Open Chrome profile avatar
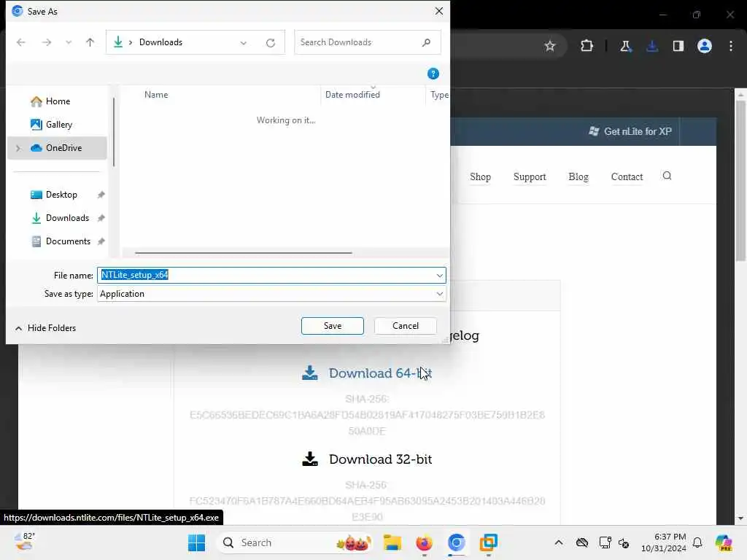The height and width of the screenshot is (560, 747). pos(705,46)
